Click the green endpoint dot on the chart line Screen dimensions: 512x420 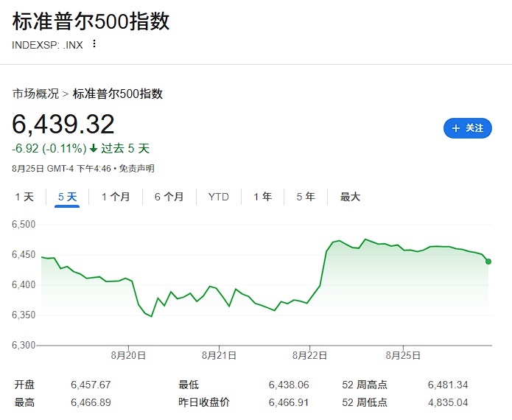pyautogui.click(x=488, y=262)
